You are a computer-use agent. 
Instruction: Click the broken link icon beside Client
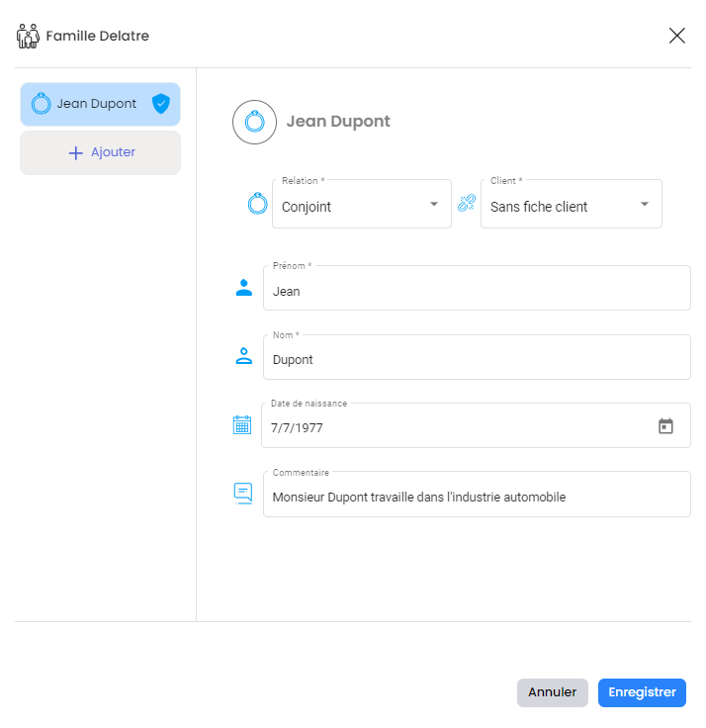467,204
